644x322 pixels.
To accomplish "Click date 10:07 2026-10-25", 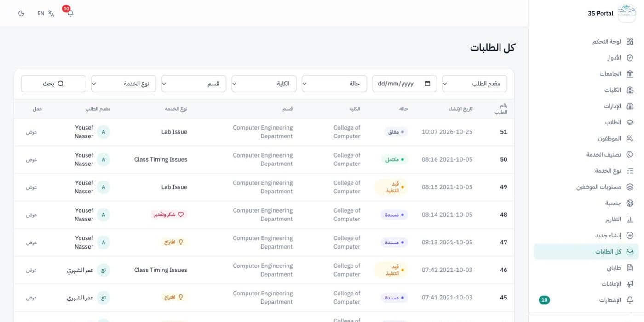I will pos(447,132).
